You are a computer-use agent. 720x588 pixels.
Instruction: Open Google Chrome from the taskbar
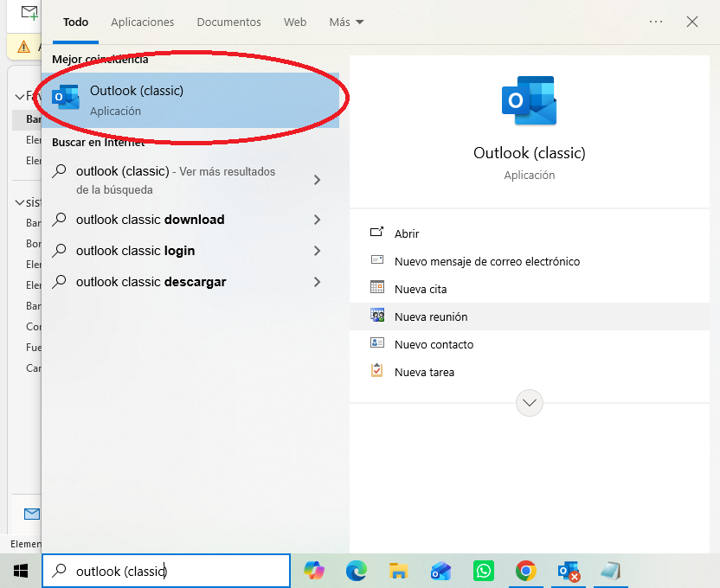[526, 571]
